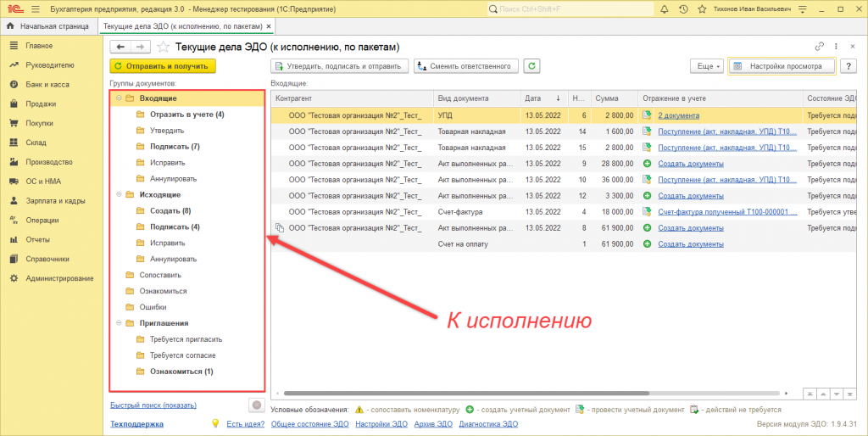Screen dimensions: 868x436
Task: Click Быстрый поиск (показать) link
Action: click(153, 405)
